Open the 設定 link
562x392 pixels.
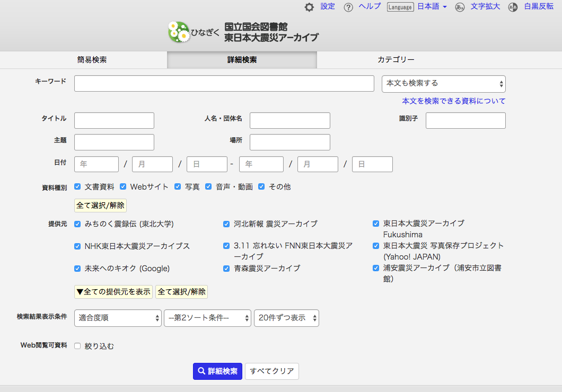[x=328, y=6]
